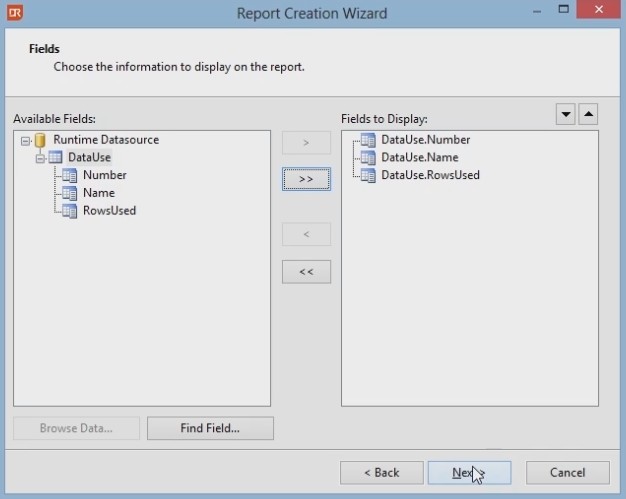Viewport: 626px width, 499px height.
Task: Click the DataUse table icon
Action: click(x=55, y=158)
